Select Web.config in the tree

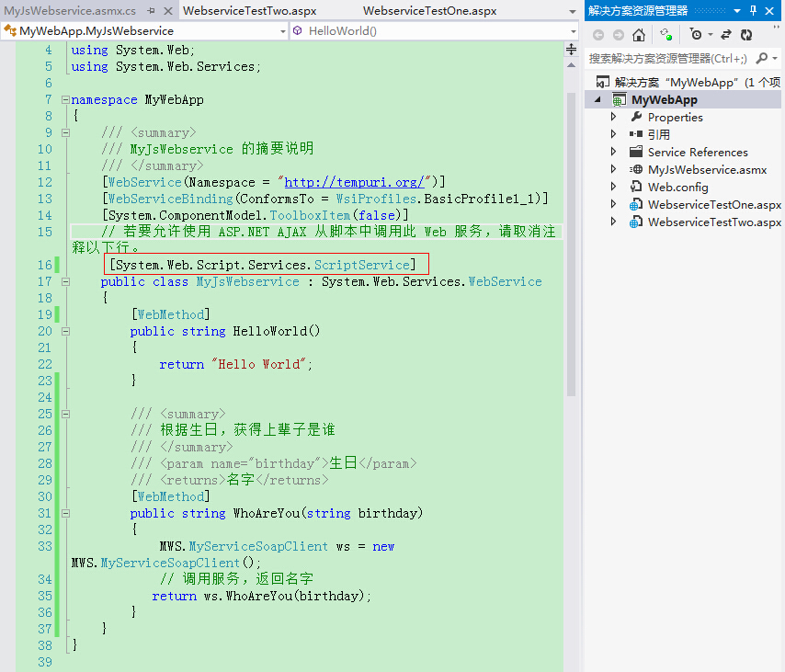click(x=677, y=188)
